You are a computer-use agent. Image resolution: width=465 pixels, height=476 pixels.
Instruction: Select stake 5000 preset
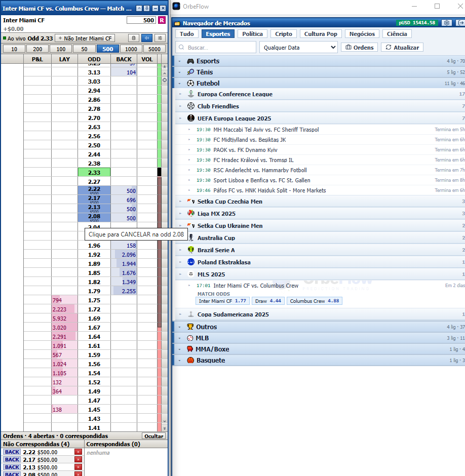[154, 49]
